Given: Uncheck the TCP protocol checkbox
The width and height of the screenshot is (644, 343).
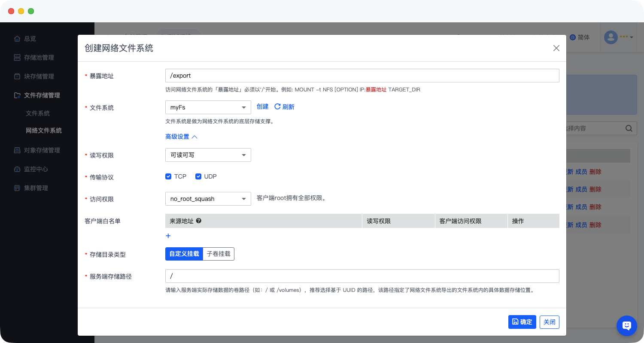Looking at the screenshot, I should pos(168,176).
